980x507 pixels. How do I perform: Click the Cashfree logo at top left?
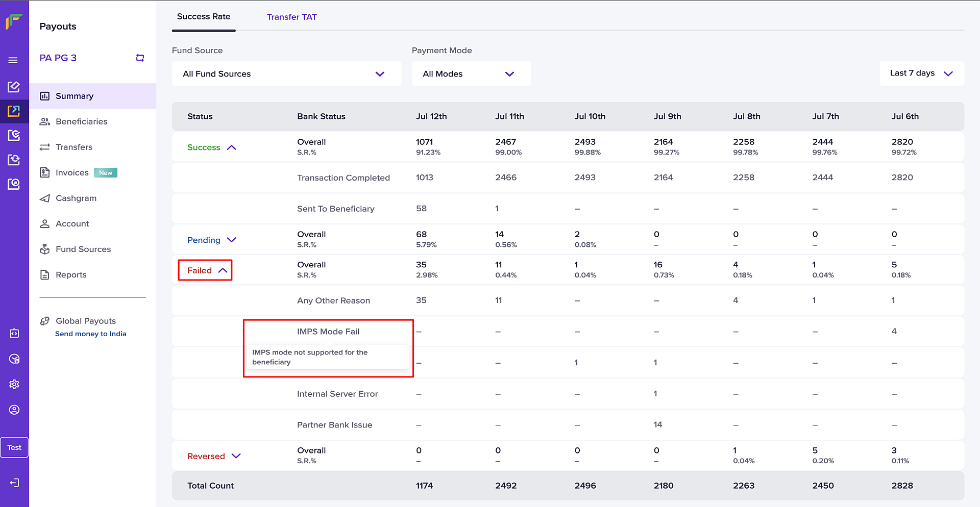14,21
